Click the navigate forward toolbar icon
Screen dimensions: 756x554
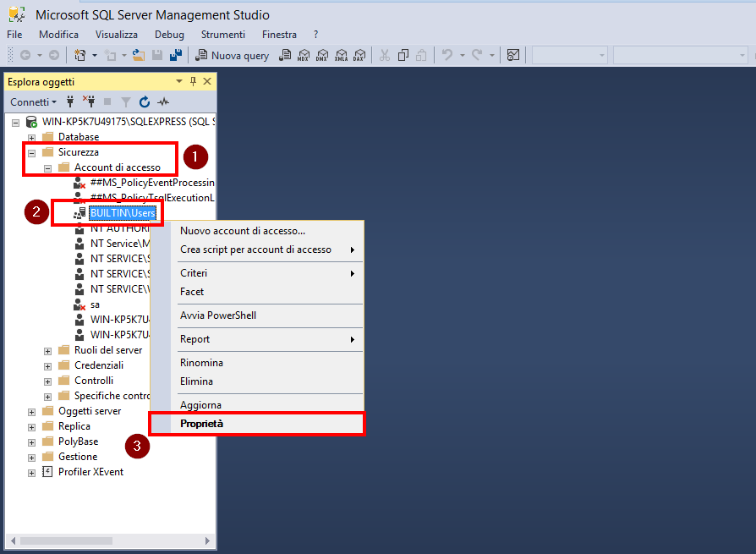[54, 56]
